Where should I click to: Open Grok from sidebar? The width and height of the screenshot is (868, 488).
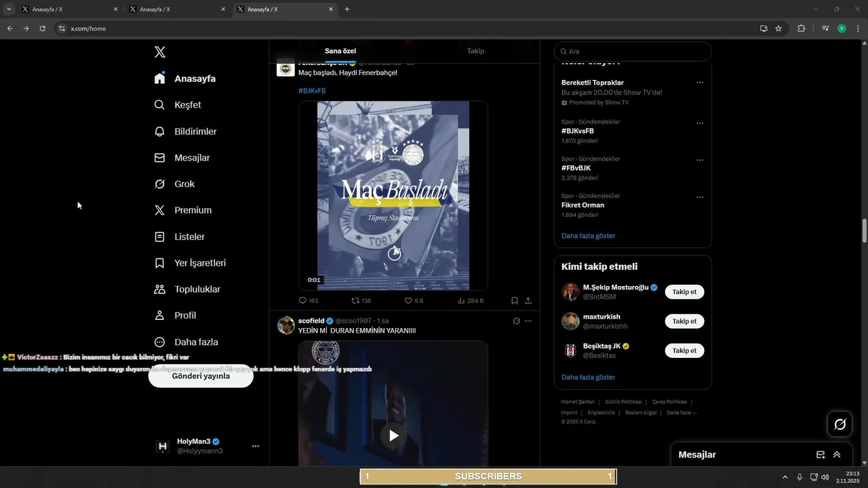[175, 184]
